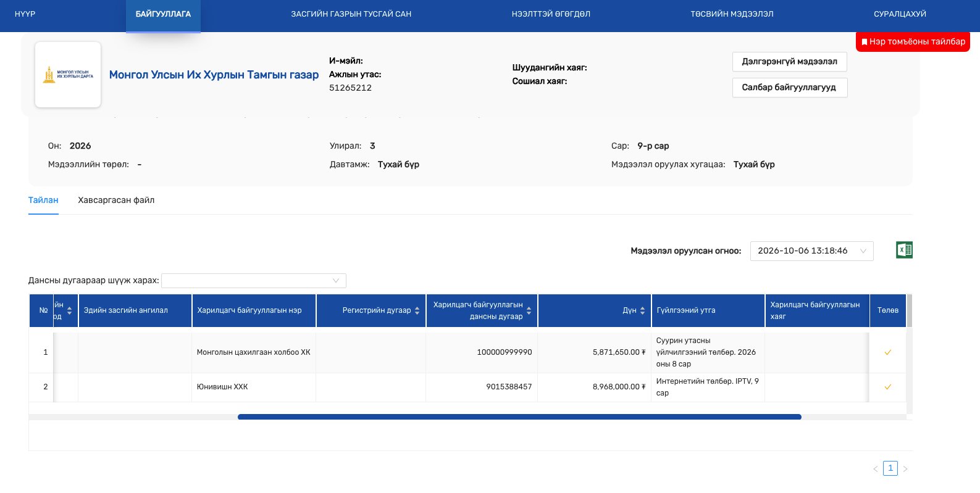This screenshot has width=980, height=493.
Task: Click the Эдийн засгийн ангилал column header
Action: coord(135,310)
